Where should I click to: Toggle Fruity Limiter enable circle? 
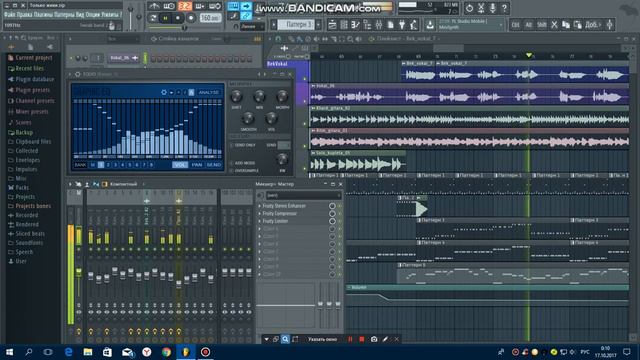coord(332,221)
